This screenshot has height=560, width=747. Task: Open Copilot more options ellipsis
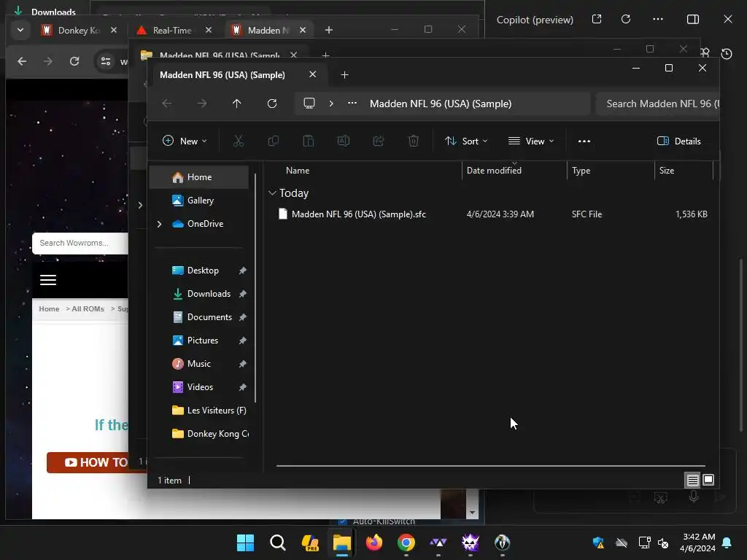pyautogui.click(x=658, y=19)
